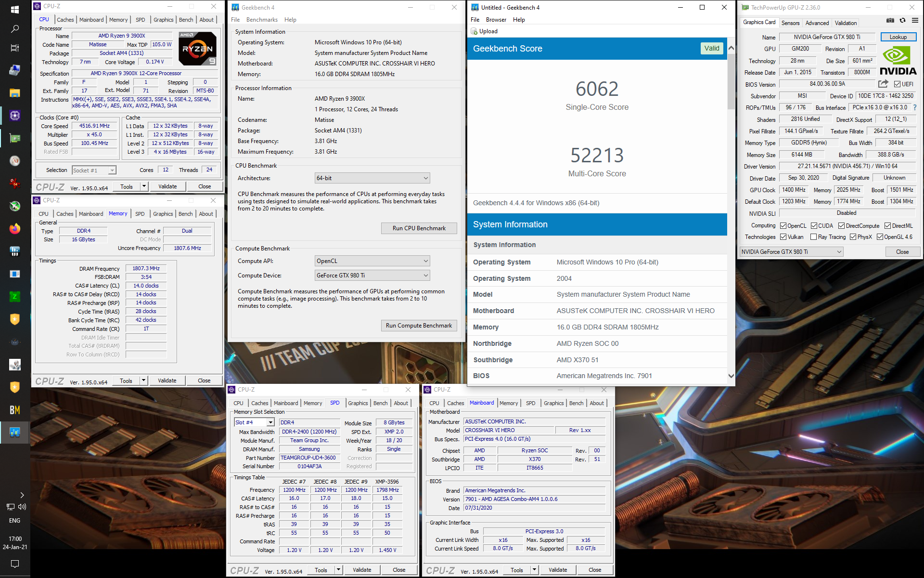Click the SPD Part Number field TEAMGROUP-UD4-3600
This screenshot has width=924, height=578.
pyautogui.click(x=309, y=458)
